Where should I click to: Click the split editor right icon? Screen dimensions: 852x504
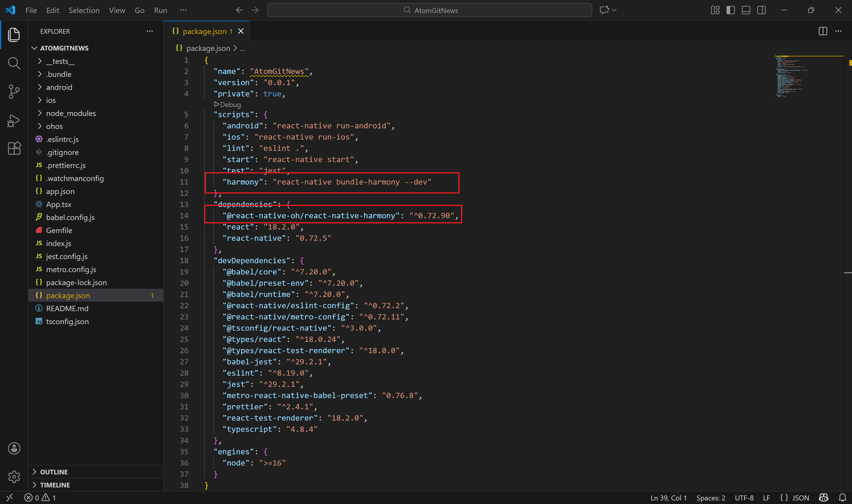[823, 31]
